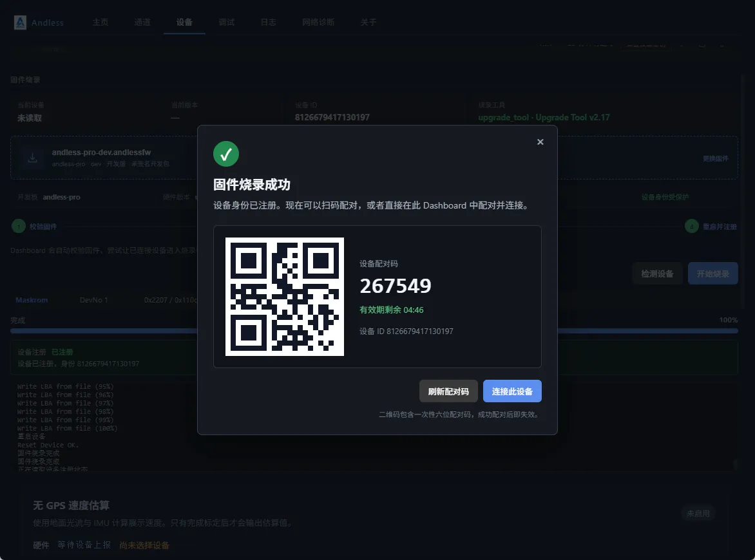Click the 更换固件 link
This screenshot has width=755, height=560.
[716, 158]
